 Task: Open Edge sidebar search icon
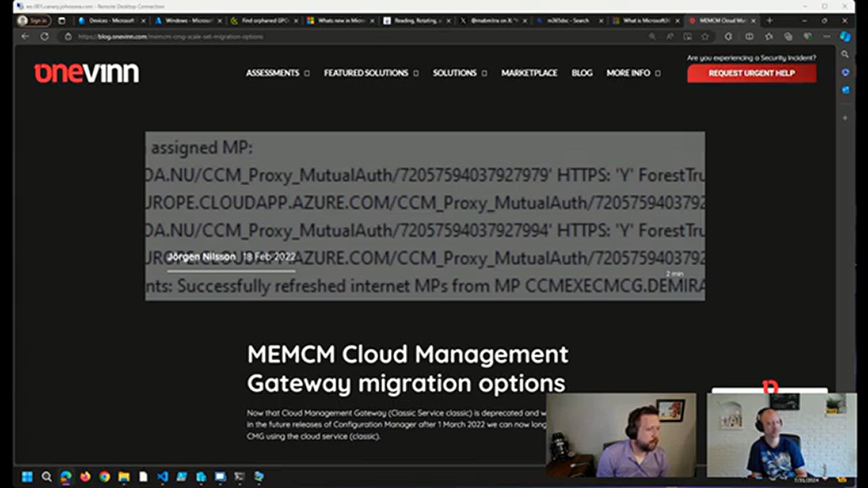(x=845, y=54)
